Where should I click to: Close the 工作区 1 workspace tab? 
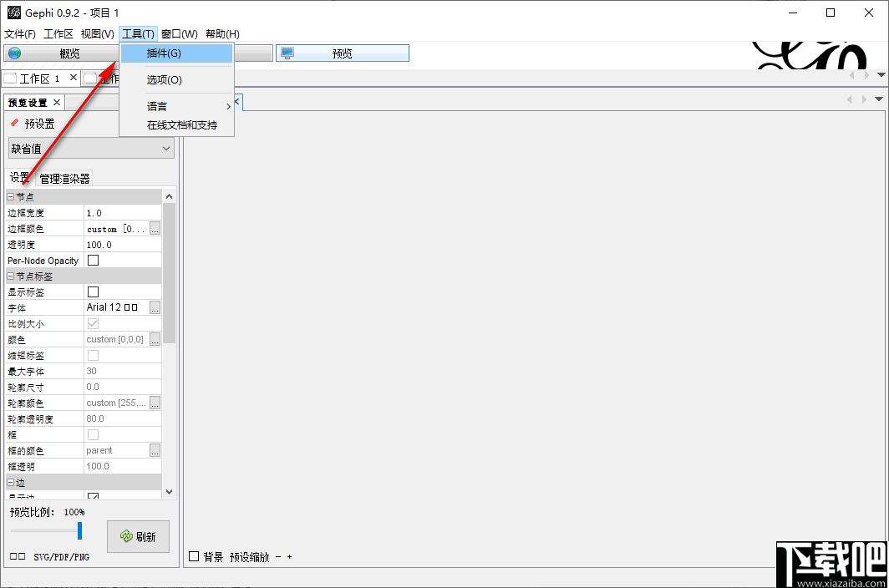[x=74, y=78]
